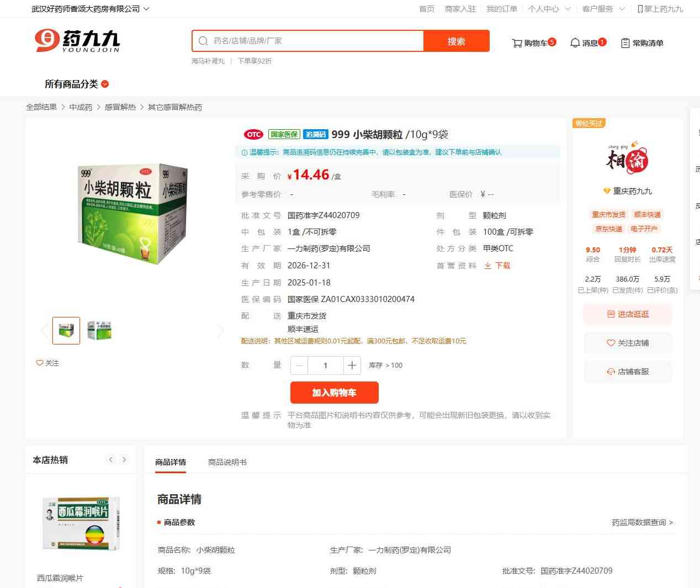Select the second product thumbnail image

[99, 330]
